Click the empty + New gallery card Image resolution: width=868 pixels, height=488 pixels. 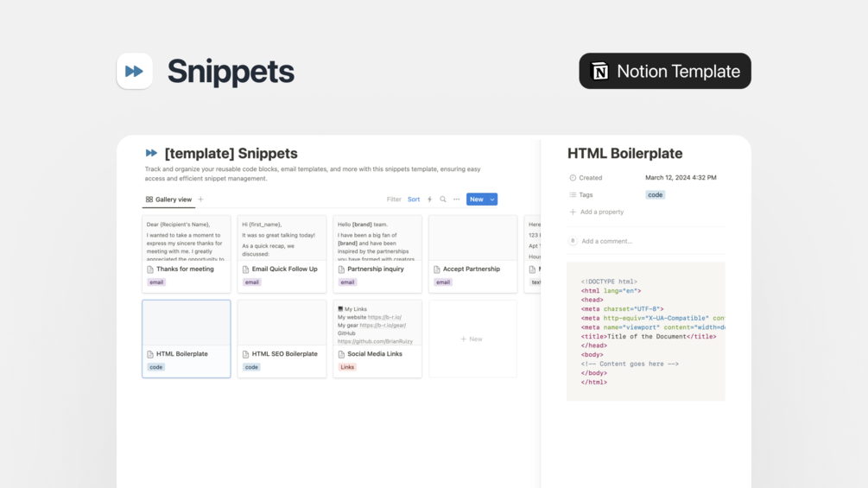point(472,339)
